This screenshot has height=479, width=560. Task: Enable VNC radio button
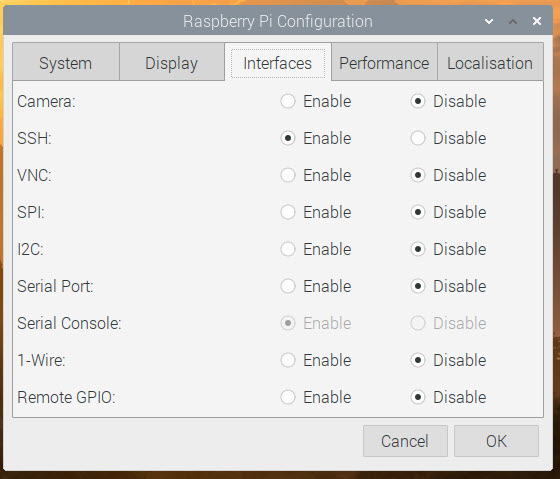(288, 175)
